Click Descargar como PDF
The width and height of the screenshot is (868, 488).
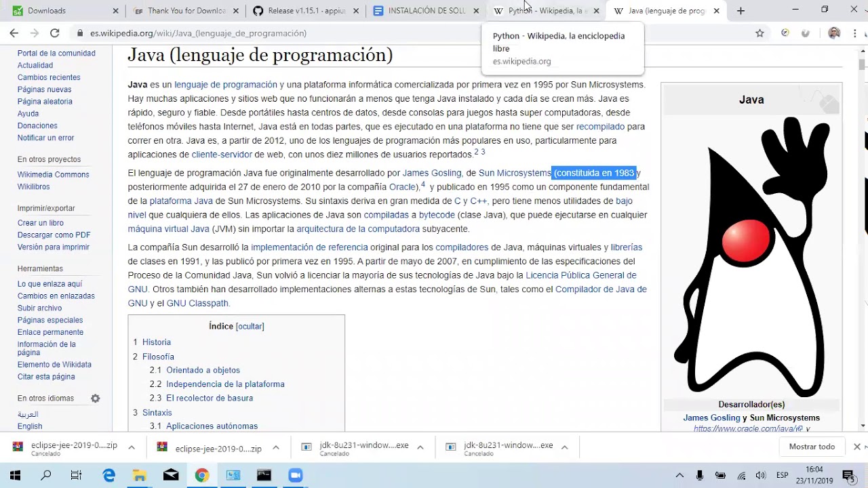(x=54, y=235)
